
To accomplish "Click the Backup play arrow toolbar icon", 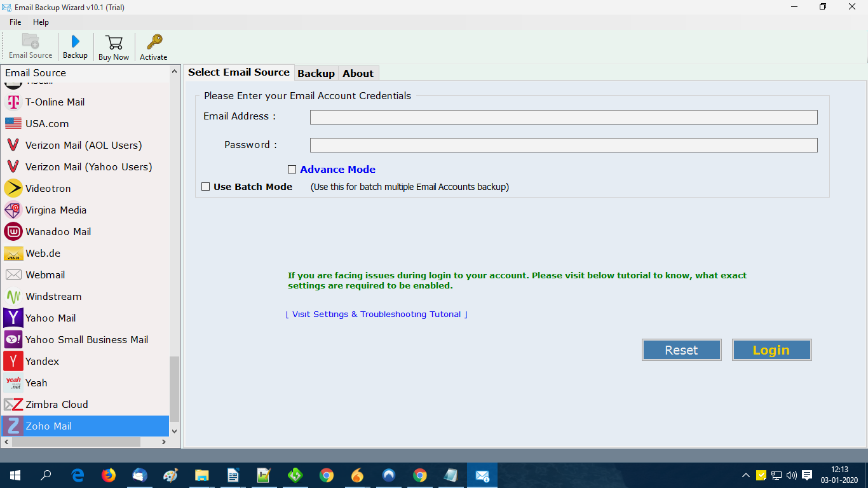I will pos(76,41).
